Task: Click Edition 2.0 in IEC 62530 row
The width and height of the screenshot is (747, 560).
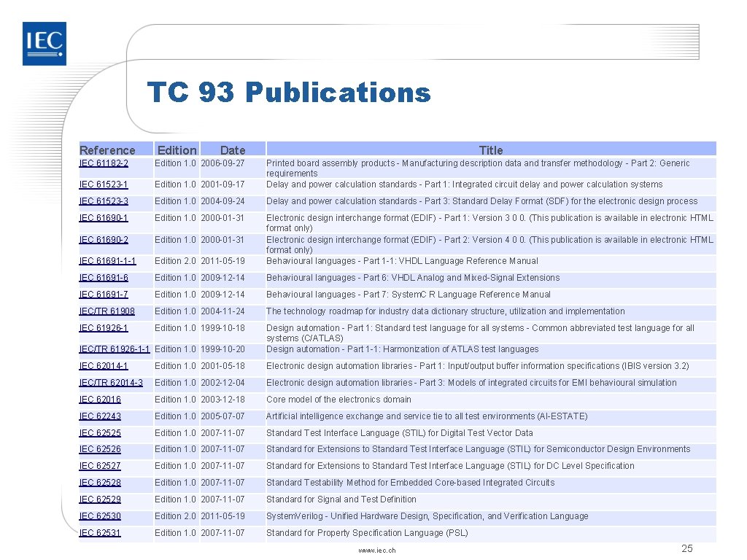Action: [175, 517]
